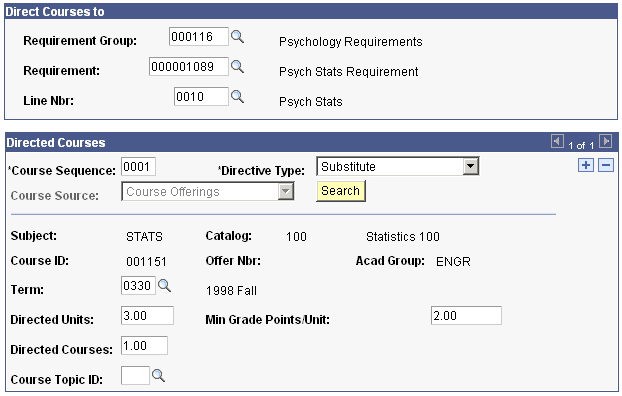Select the Acad Group value 'ENGR'
The image size is (622, 396).
pos(453,262)
